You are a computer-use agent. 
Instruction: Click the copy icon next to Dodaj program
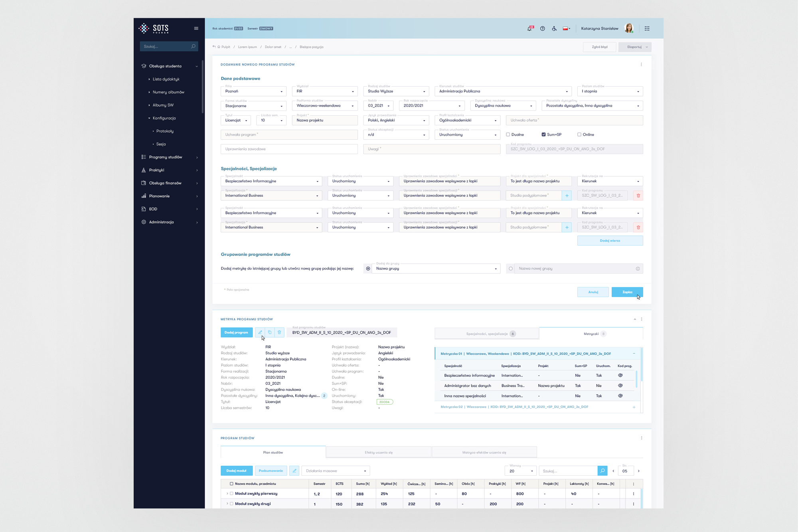click(x=270, y=332)
